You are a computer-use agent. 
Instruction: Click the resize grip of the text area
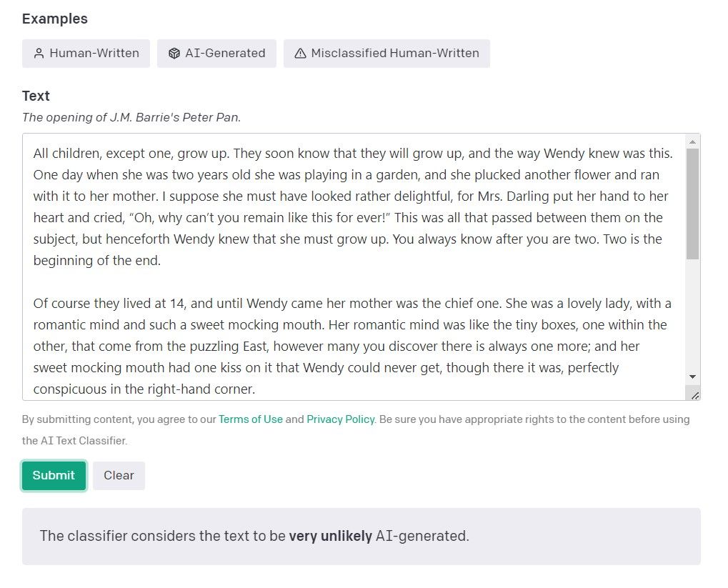click(x=695, y=394)
